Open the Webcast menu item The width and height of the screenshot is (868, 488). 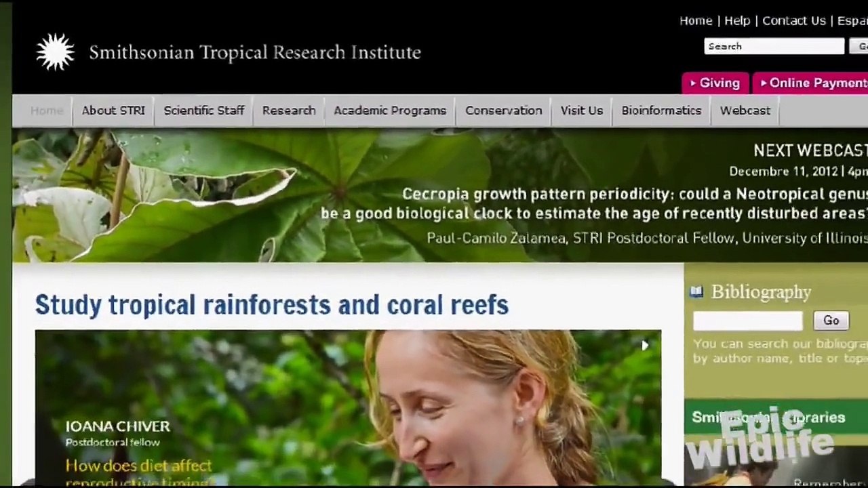tap(745, 110)
